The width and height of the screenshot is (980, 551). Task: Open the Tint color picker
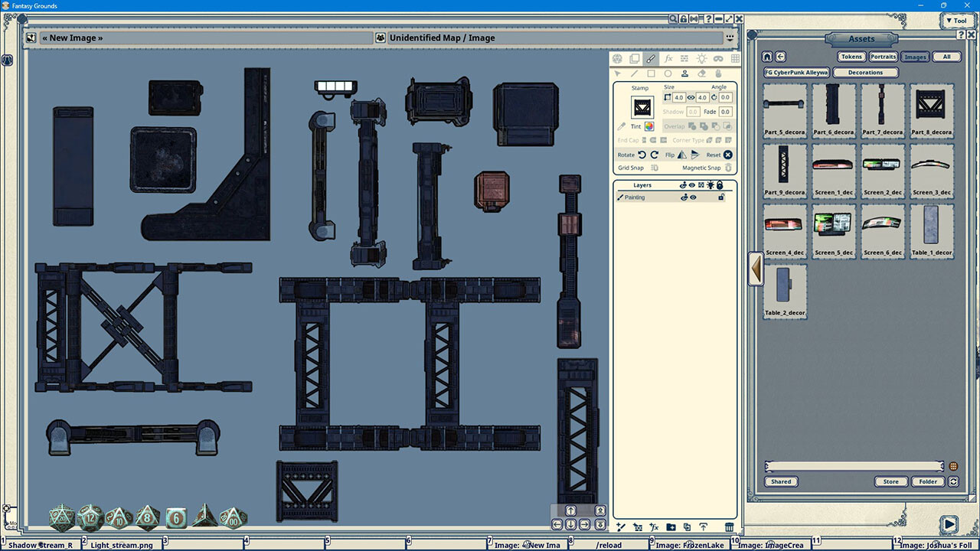point(649,126)
